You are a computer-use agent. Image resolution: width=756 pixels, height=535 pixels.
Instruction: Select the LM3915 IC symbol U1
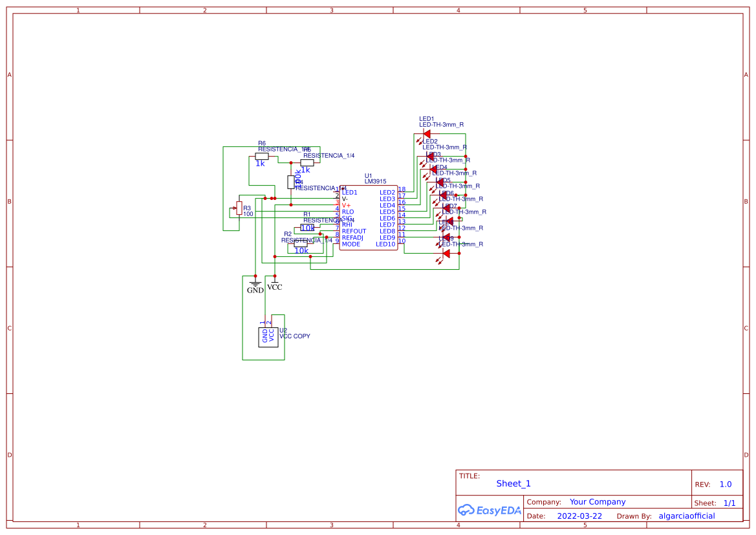pos(369,216)
